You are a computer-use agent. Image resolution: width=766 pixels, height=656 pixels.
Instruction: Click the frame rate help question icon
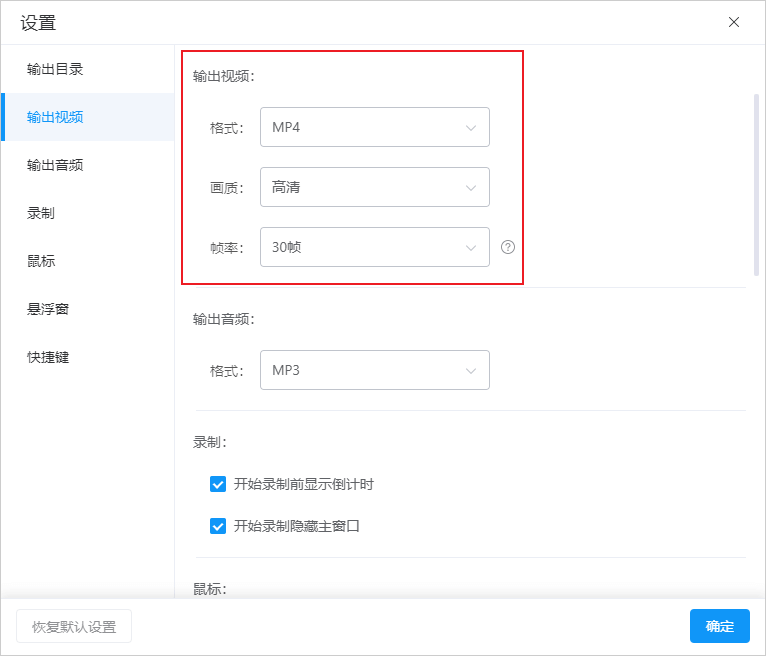[508, 247]
